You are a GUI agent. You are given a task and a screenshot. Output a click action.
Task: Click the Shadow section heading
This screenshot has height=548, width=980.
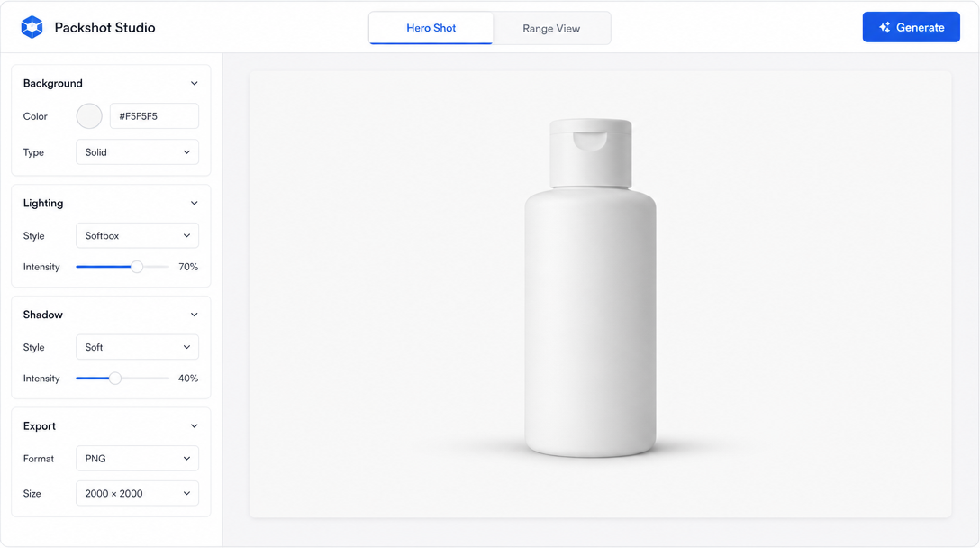coord(43,315)
